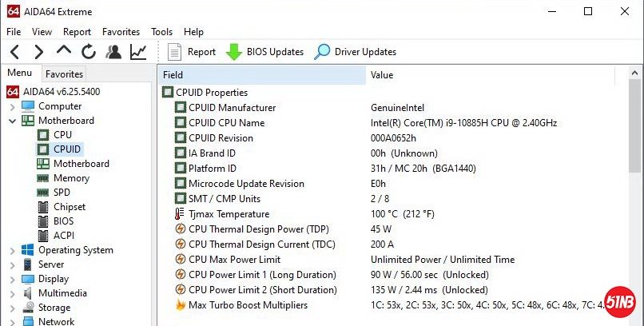This screenshot has width=644, height=326.
Task: Open the Tools menu
Action: (161, 32)
